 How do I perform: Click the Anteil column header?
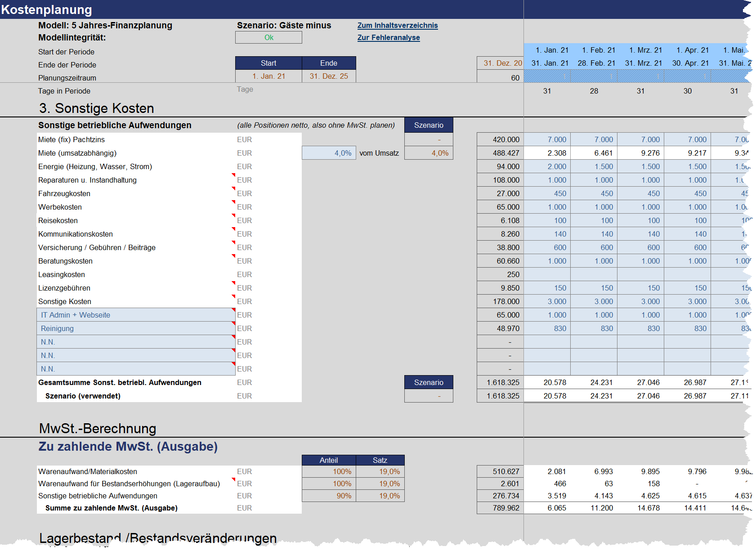329,460
